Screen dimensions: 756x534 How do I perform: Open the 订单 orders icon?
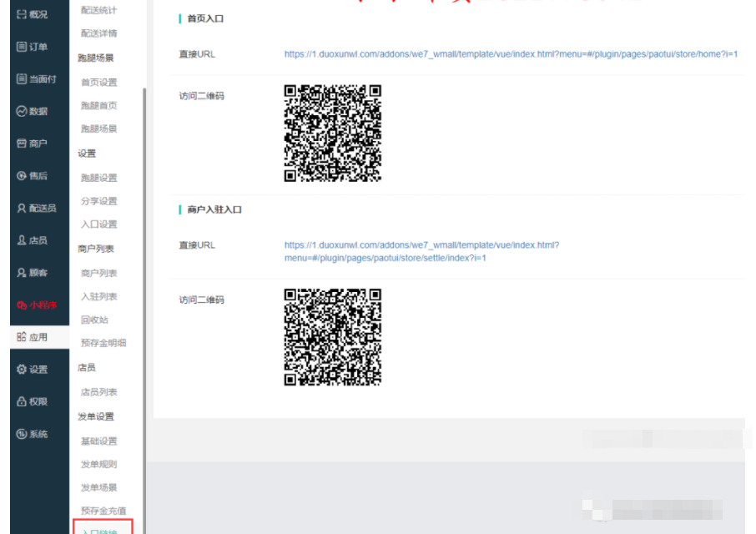22,47
